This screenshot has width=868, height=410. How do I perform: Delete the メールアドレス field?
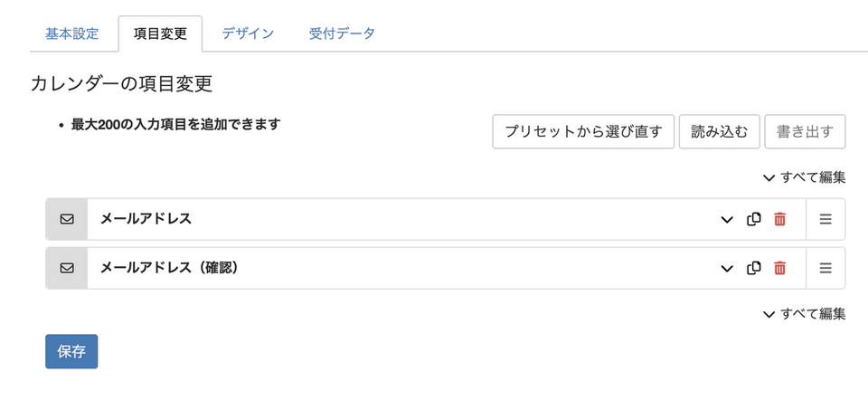779,219
